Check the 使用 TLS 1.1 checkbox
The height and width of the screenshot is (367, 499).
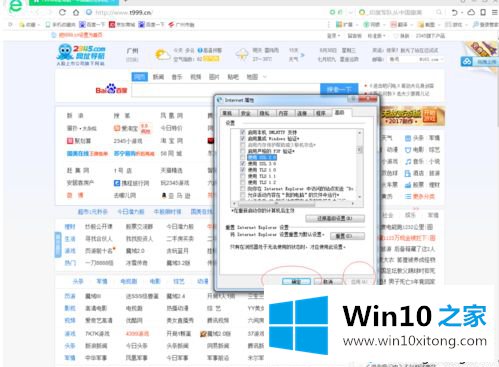coord(243,176)
